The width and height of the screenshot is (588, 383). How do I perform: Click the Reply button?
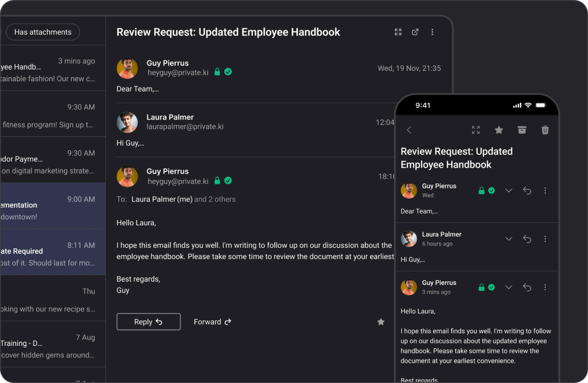148,321
